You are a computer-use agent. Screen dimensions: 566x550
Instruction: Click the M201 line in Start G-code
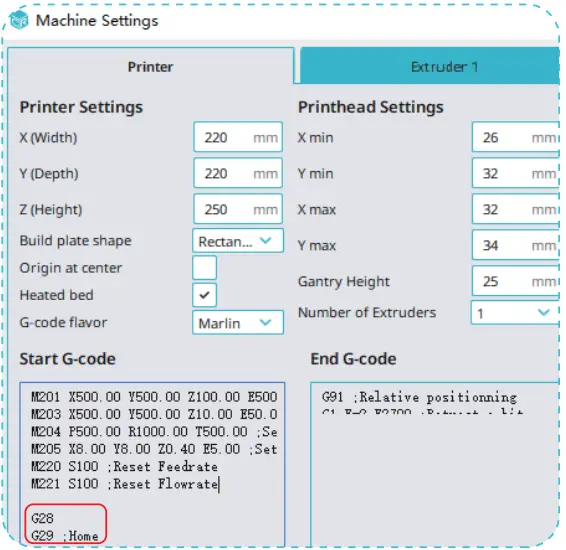(154, 397)
